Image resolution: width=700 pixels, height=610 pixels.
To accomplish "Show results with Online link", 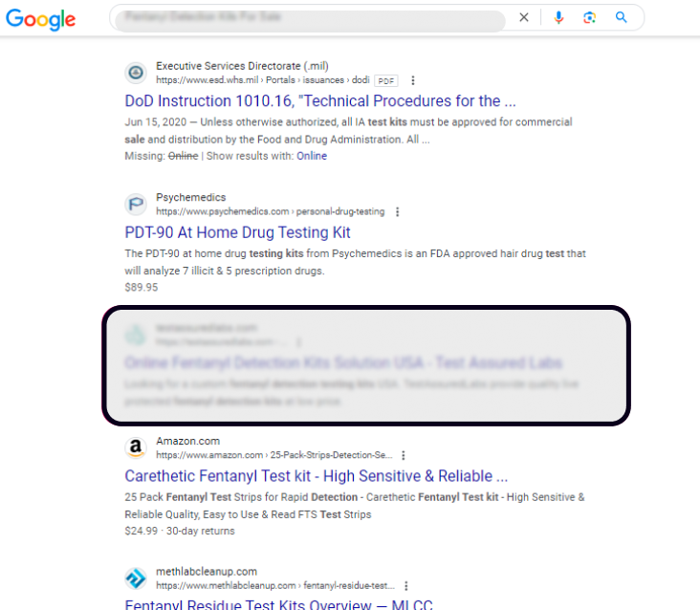I will (311, 156).
